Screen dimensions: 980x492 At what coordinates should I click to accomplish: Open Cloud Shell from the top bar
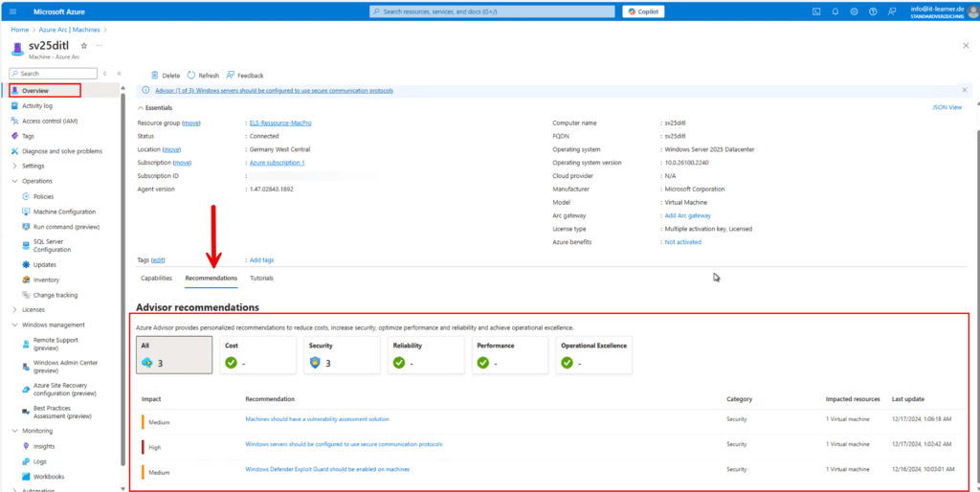(x=816, y=11)
